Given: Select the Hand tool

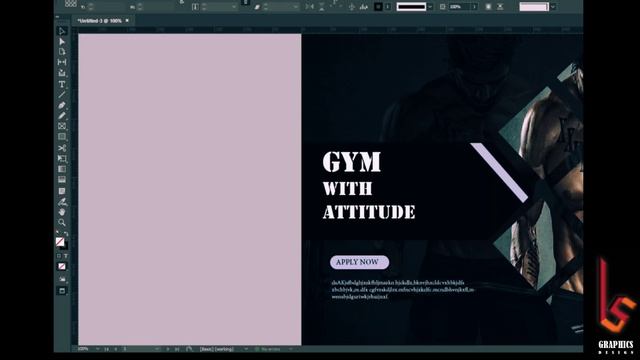Looking at the screenshot, I should (x=62, y=212).
